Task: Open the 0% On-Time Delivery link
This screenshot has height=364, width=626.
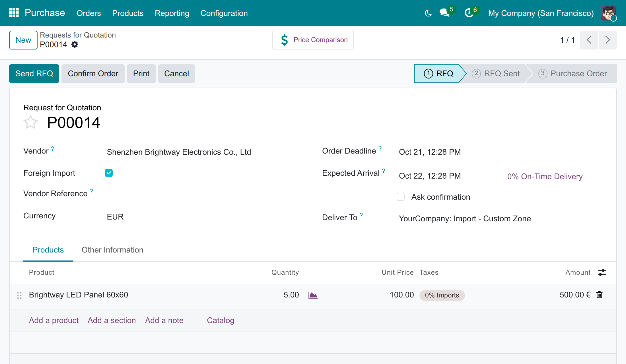Action: [x=545, y=177]
